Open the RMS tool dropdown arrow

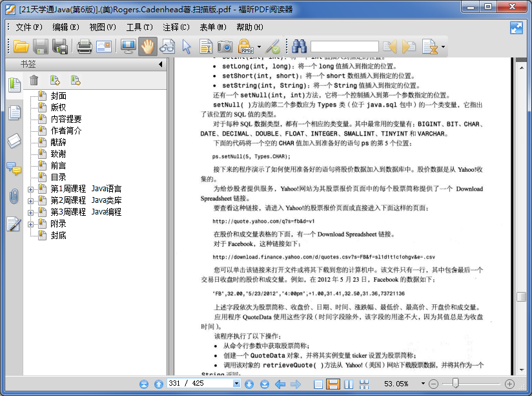260,46
